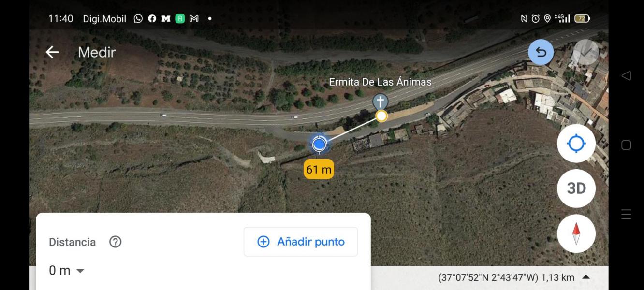
Task: Tap the Añadir punto button
Action: pos(301,242)
